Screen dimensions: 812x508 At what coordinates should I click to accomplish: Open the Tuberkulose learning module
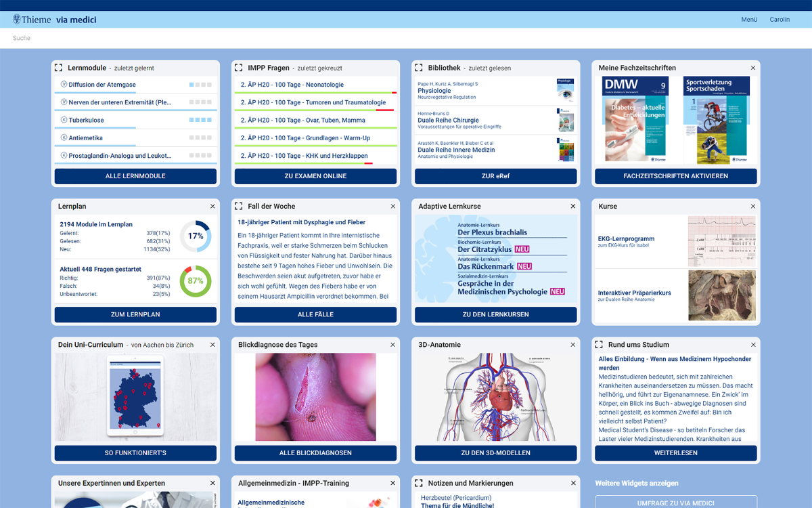[x=86, y=120]
